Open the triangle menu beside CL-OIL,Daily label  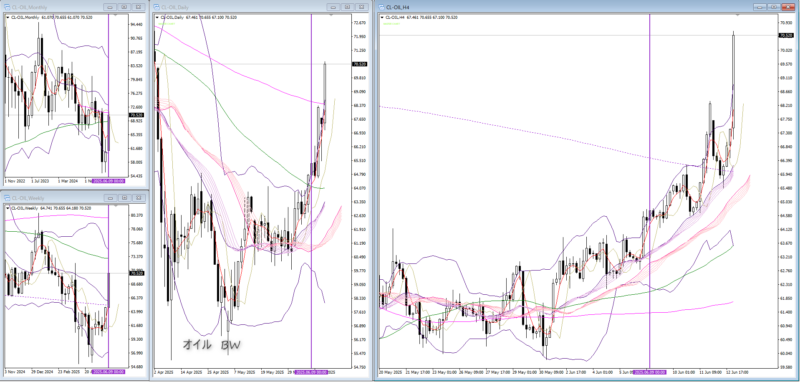(157, 17)
